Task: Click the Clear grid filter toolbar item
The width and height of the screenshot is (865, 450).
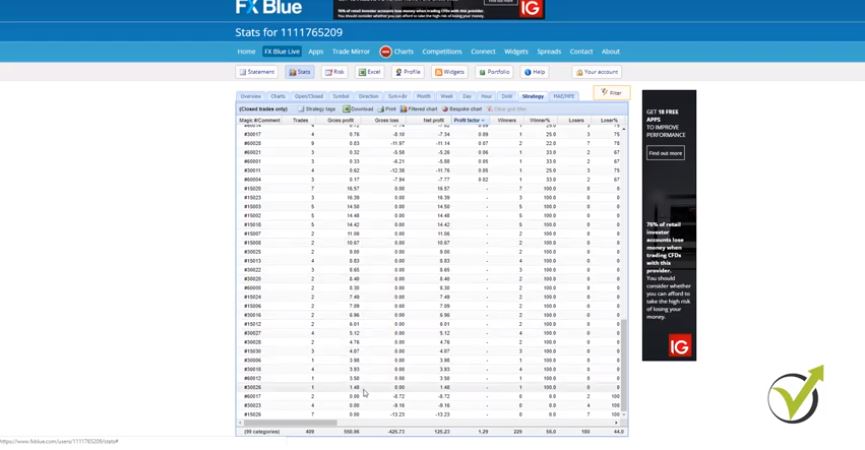Action: tap(506, 109)
